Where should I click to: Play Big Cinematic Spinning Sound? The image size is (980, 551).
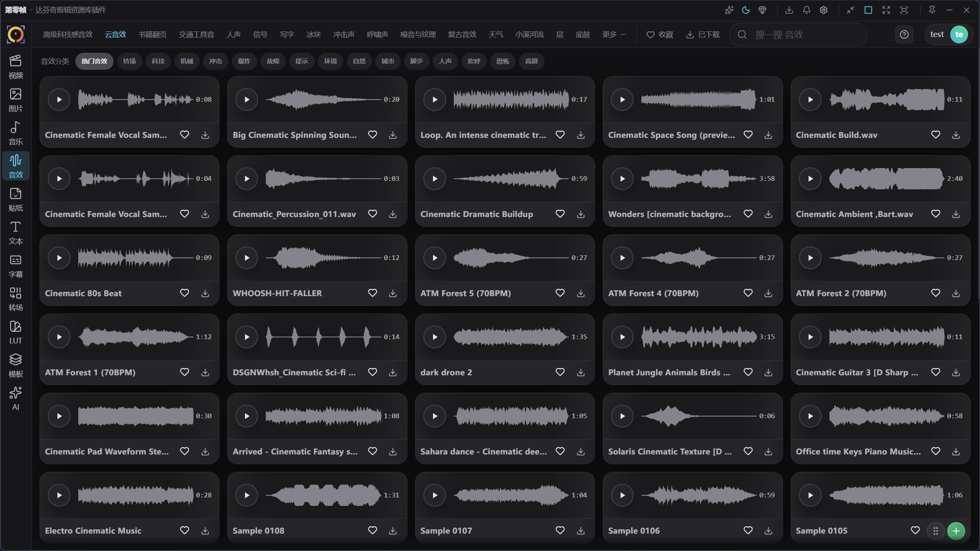coord(247,100)
